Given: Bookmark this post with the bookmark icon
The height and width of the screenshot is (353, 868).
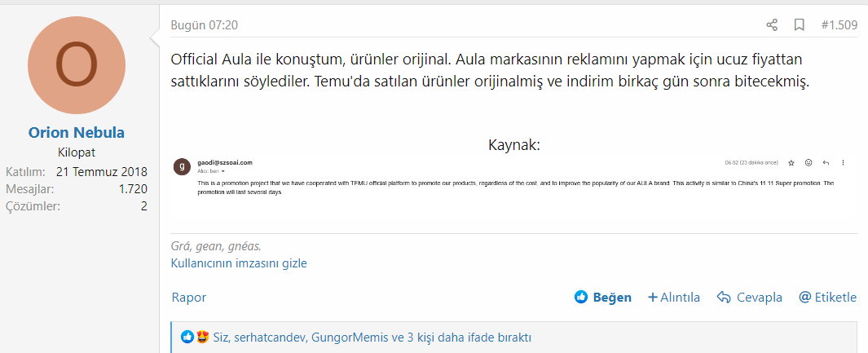Looking at the screenshot, I should (x=800, y=25).
